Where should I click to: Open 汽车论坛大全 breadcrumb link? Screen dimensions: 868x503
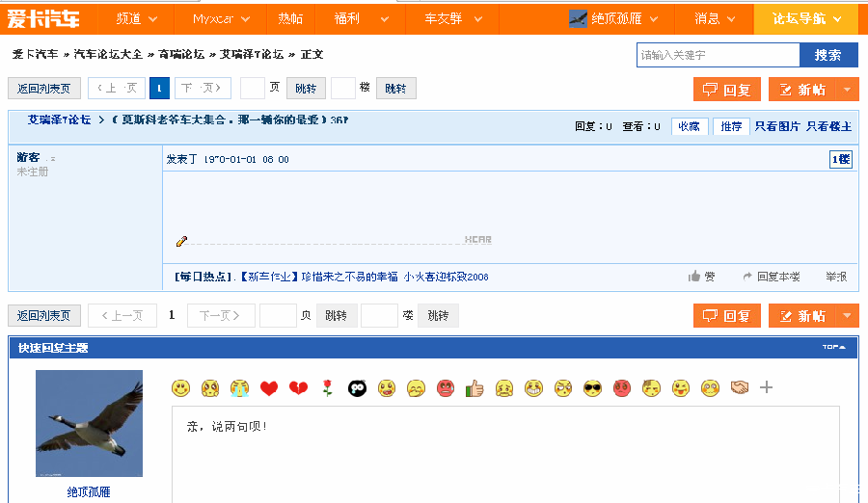[108, 54]
